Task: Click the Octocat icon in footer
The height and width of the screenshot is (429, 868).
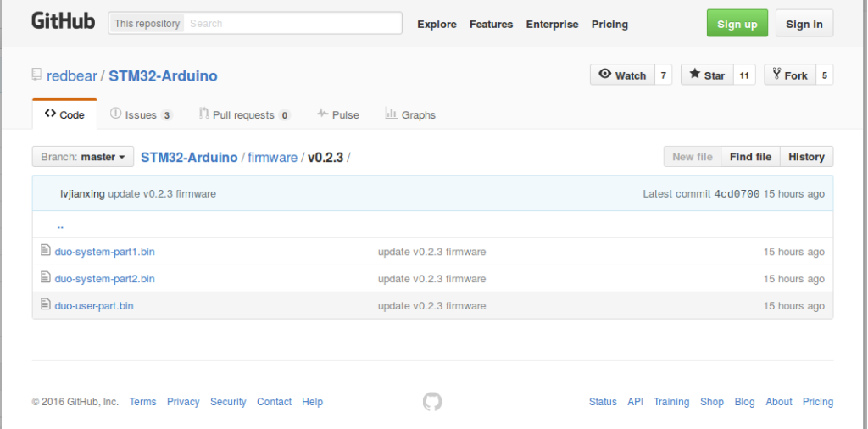Action: click(x=432, y=402)
